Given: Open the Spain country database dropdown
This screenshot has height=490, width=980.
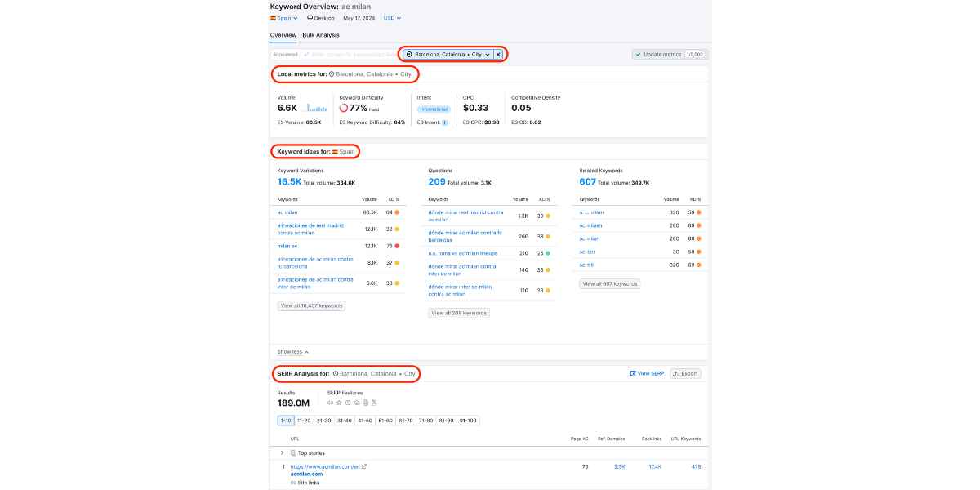Looking at the screenshot, I should coord(283,18).
